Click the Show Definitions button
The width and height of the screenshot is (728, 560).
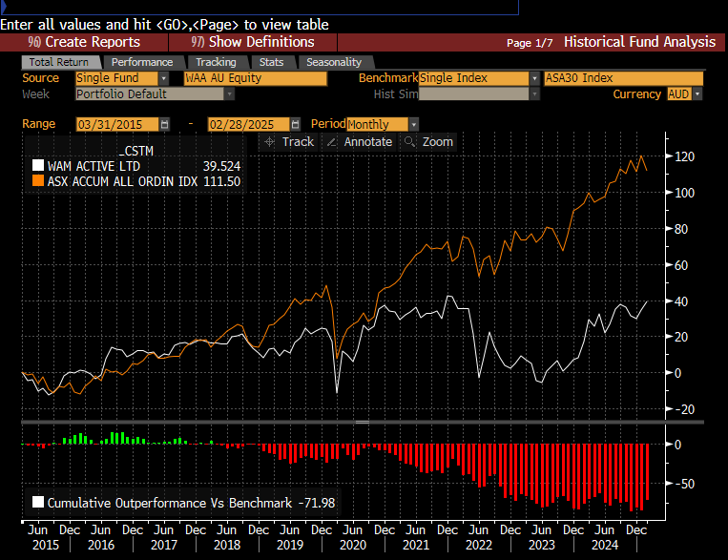click(x=253, y=42)
